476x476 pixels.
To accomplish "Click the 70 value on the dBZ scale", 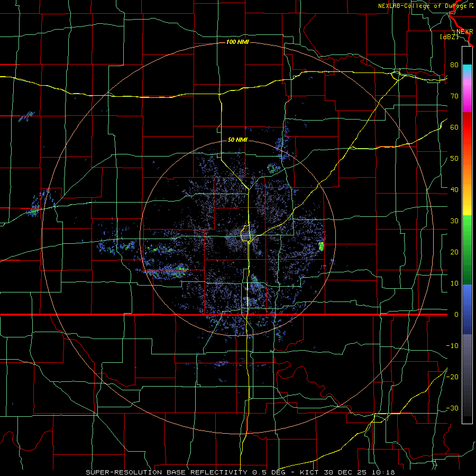I will click(454, 96).
